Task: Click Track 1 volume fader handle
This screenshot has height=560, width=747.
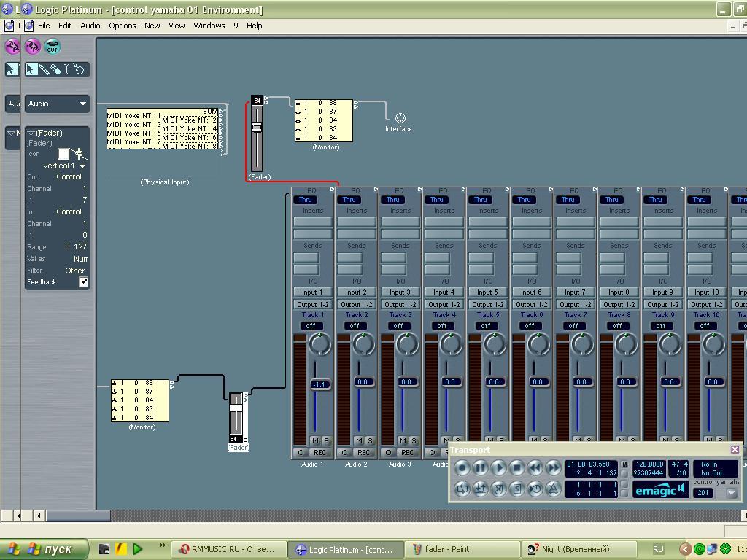Action: (320, 384)
